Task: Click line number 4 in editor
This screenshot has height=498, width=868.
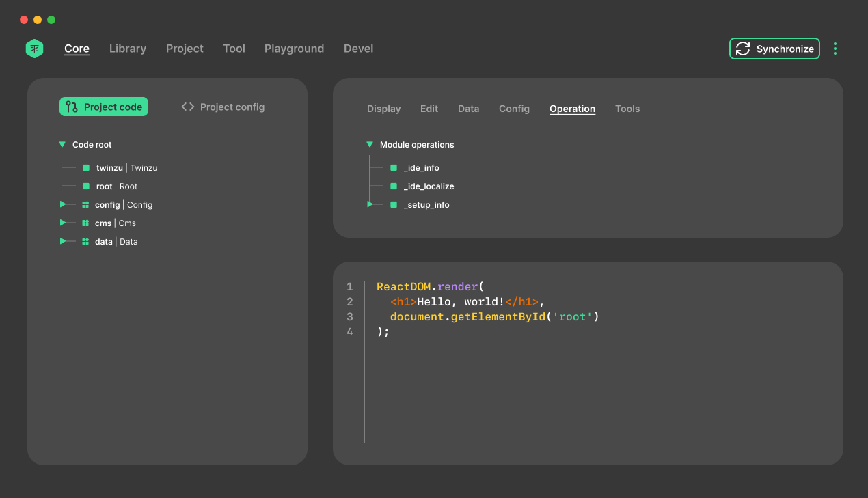Action: 350,331
